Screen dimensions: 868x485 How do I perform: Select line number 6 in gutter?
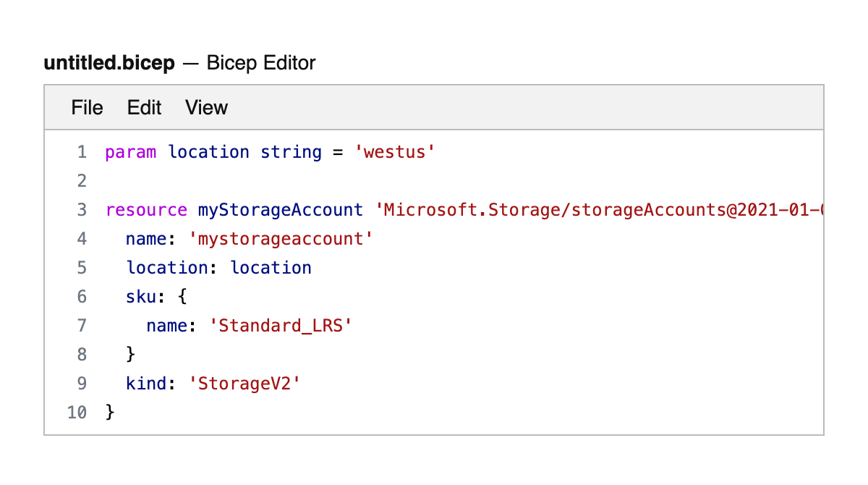click(81, 297)
